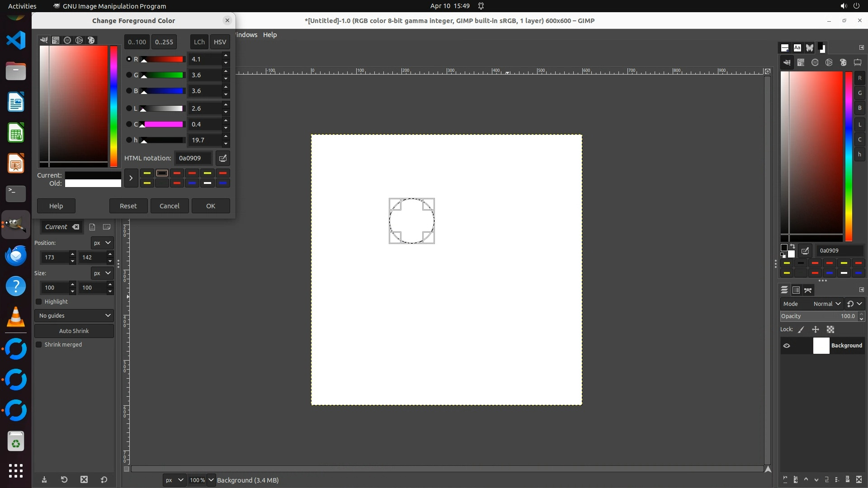Toggle the lock alpha channel icon
This screenshot has height=488, width=868.
coord(830,329)
